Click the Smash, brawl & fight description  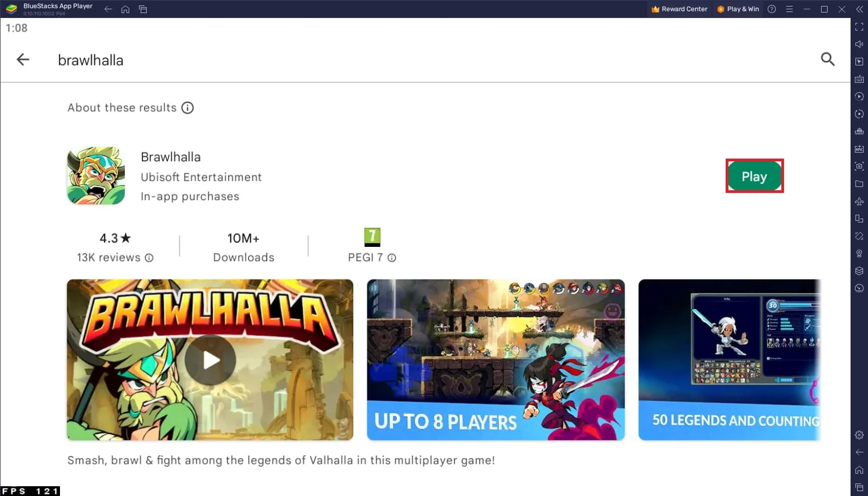[x=281, y=461]
